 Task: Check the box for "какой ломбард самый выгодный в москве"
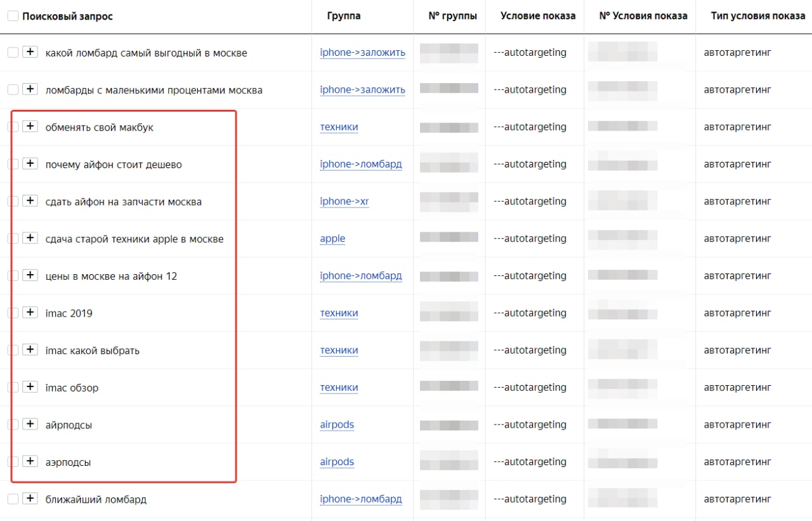(13, 53)
